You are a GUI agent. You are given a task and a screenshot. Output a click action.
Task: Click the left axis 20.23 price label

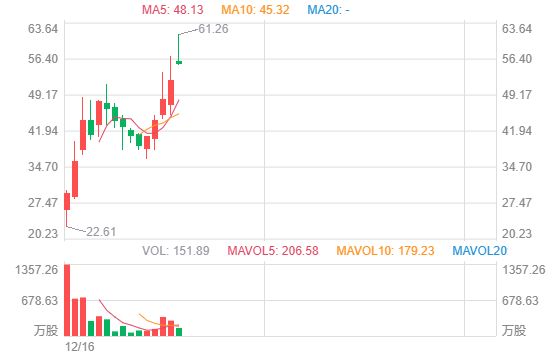tap(43, 234)
